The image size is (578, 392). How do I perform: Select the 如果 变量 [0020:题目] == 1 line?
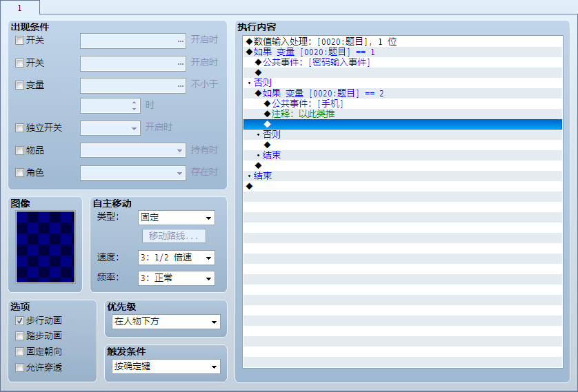tap(403, 52)
